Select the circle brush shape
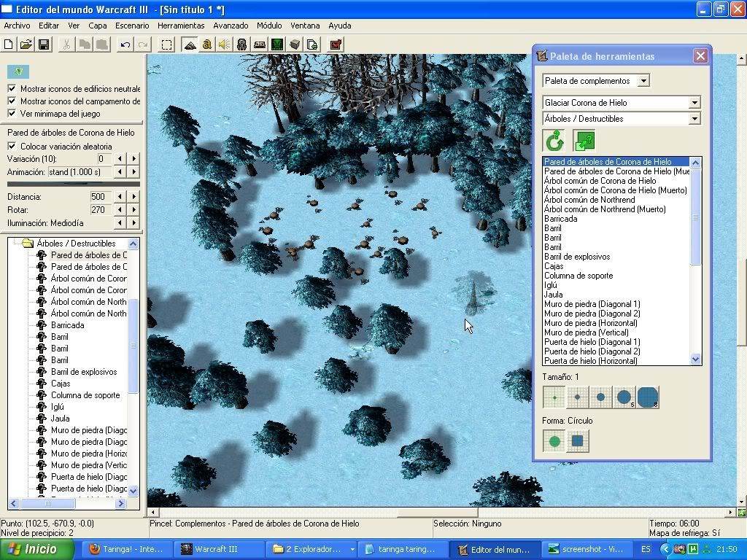Viewport: 747px width, 560px height. coord(554,441)
